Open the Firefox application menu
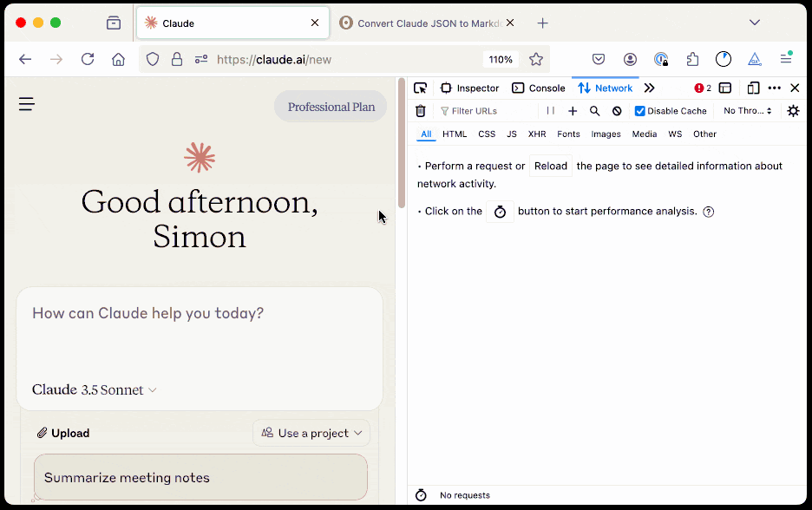 (786, 58)
